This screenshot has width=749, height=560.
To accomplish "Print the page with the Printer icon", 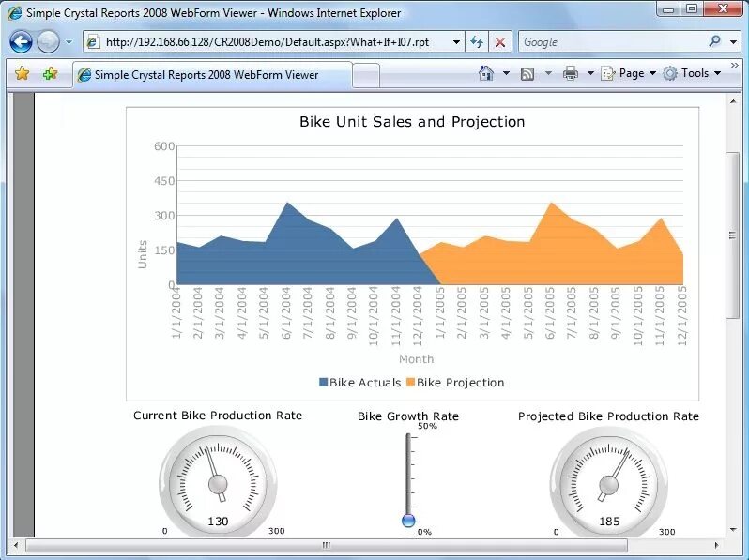I will click(571, 73).
